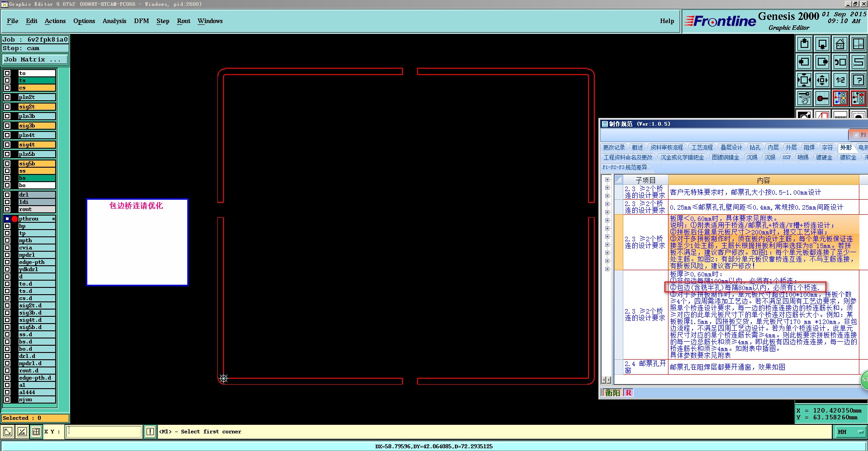Open the MM units dropdown

click(x=850, y=432)
